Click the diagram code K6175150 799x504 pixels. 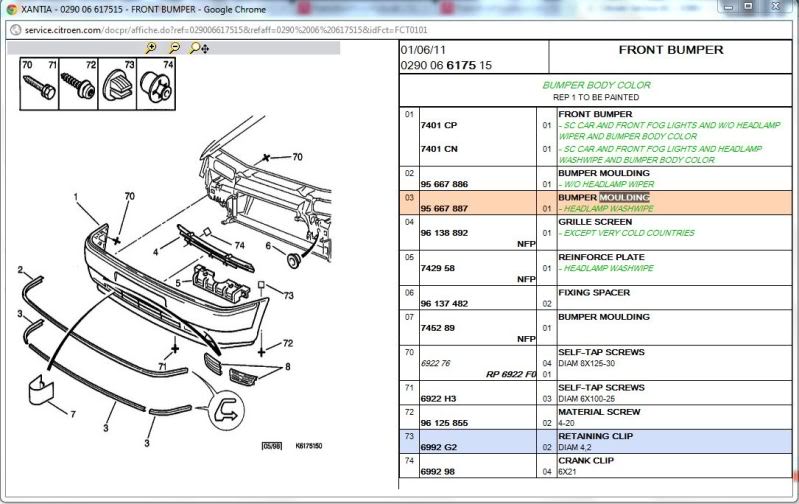coord(309,446)
